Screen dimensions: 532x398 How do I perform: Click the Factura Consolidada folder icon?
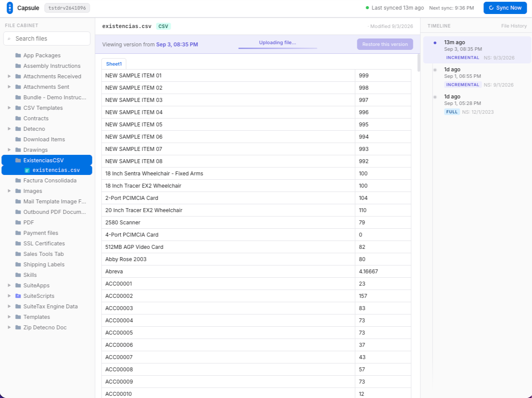[x=18, y=181]
